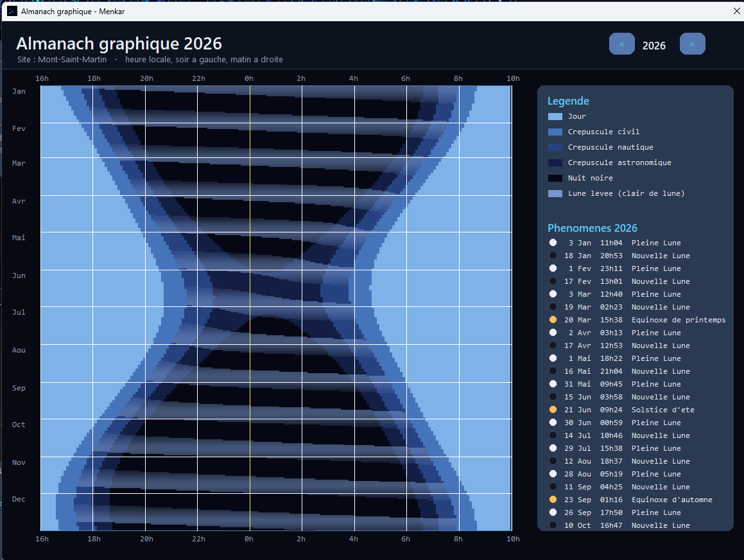Image resolution: width=744 pixels, height=560 pixels.
Task: Click the orange marker for Solstice d'ete
Action: (553, 409)
